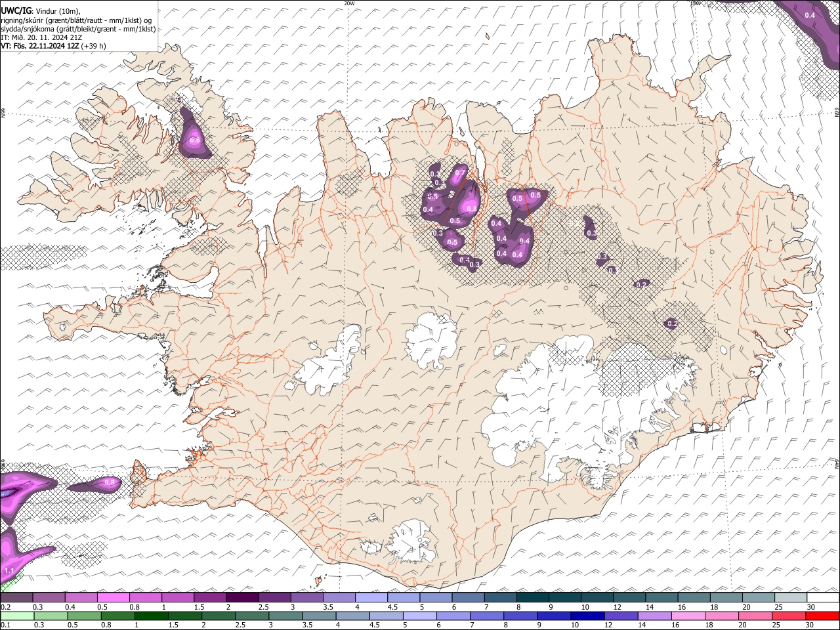This screenshot has width=840, height=630.
Task: Select upper scale white swatch after 30
Action: coord(824,597)
